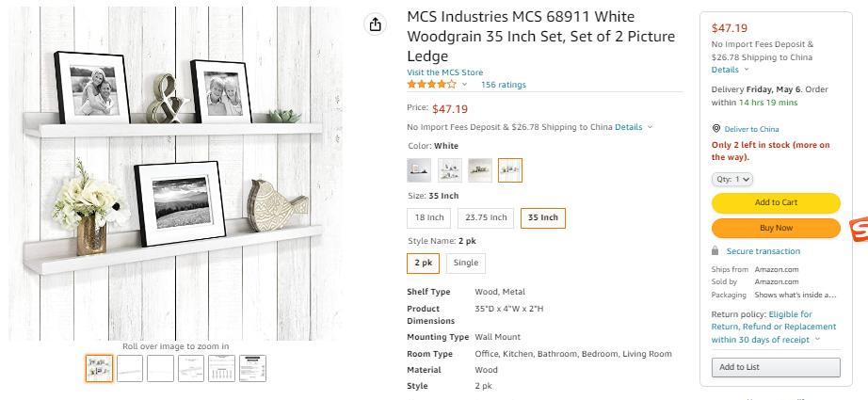The width and height of the screenshot is (868, 400).
Task: Open the Qty quantity dropdown
Action: tap(732, 179)
